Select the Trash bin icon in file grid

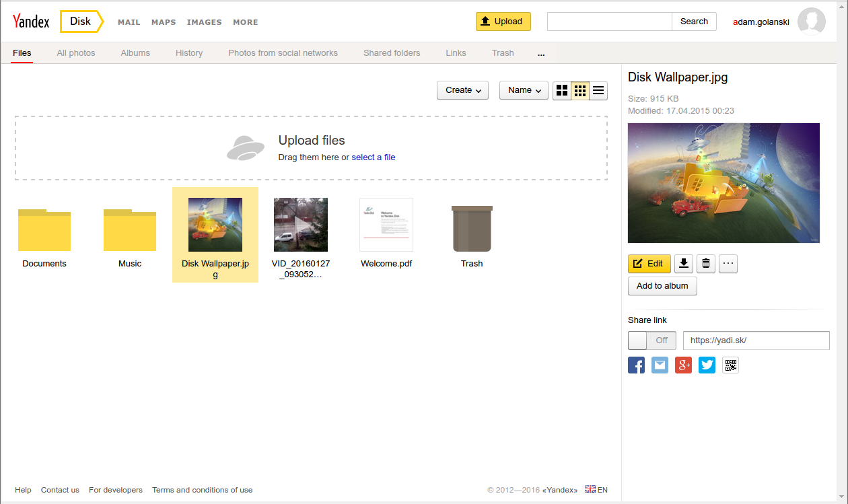pos(472,229)
